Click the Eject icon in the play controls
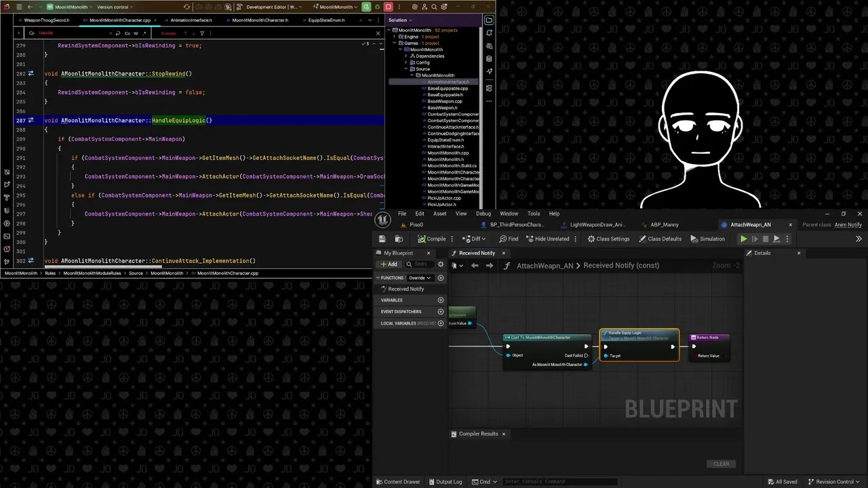The image size is (868, 488). tap(776, 239)
